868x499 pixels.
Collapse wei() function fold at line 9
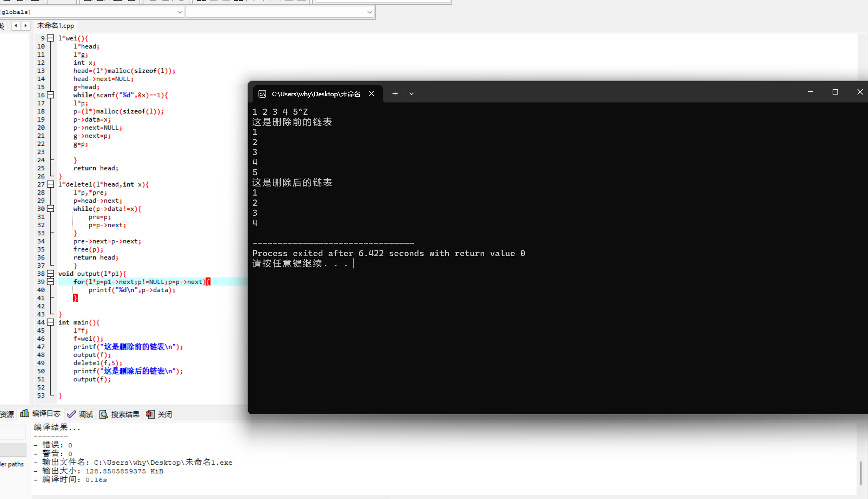[x=51, y=38]
